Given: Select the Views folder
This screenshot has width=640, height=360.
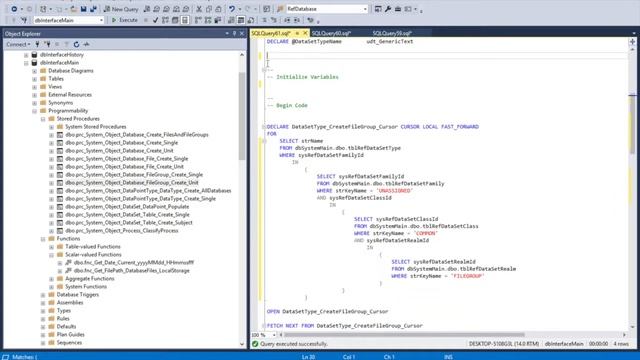Looking at the screenshot, I should coord(55,87).
